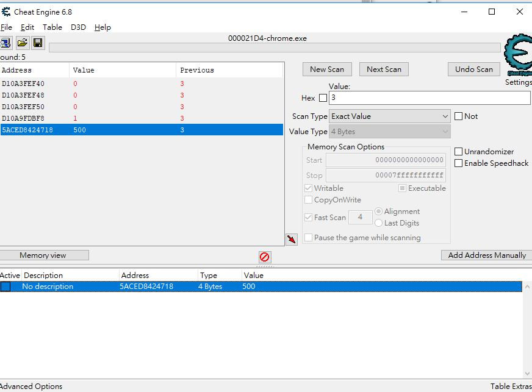Viewport: 532px width, 392px height.
Task: Click 5ACED8424718 in the address table
Action: point(146,287)
